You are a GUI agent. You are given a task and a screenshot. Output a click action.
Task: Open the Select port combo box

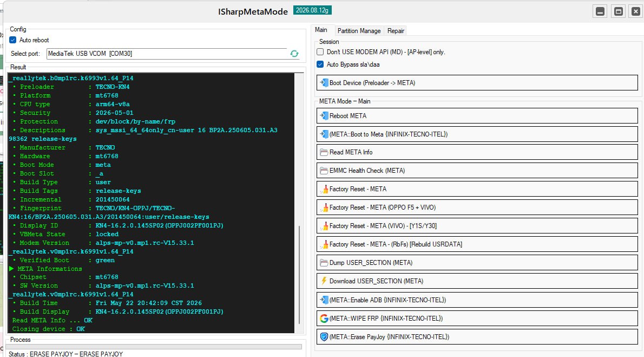pyautogui.click(x=166, y=54)
